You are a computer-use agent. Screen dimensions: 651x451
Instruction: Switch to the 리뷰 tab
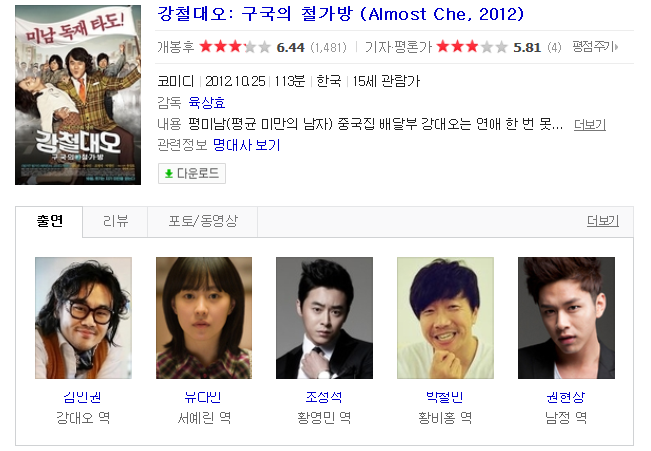115,221
